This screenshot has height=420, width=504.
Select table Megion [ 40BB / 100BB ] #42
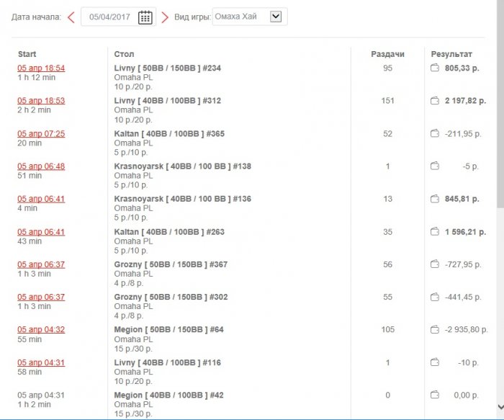coord(168,395)
